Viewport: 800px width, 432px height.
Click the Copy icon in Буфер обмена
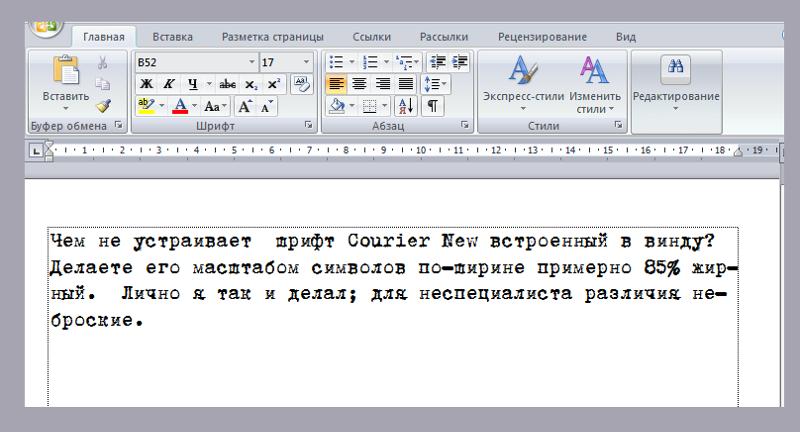tap(103, 84)
